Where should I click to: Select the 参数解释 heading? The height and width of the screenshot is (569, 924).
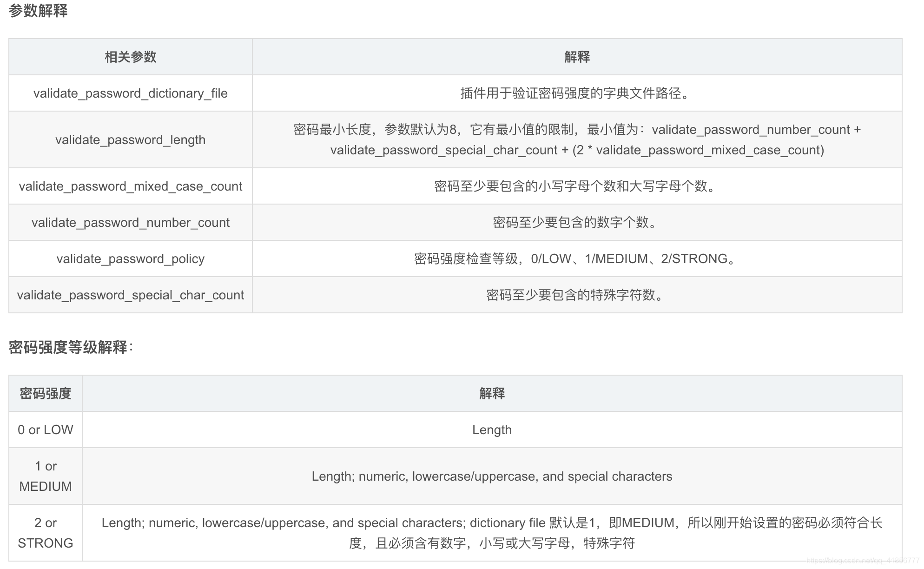tap(38, 11)
